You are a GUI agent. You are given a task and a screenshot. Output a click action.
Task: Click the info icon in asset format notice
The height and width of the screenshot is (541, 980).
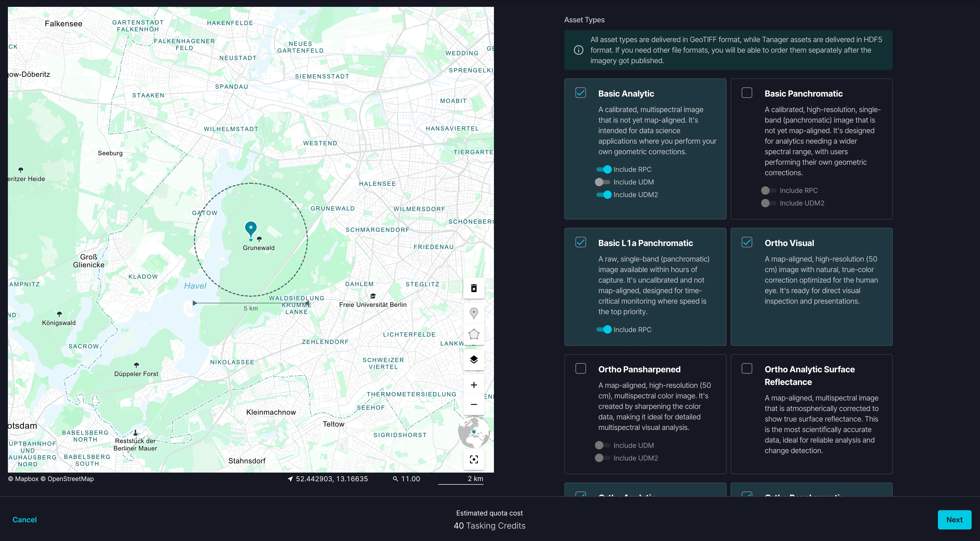[578, 50]
